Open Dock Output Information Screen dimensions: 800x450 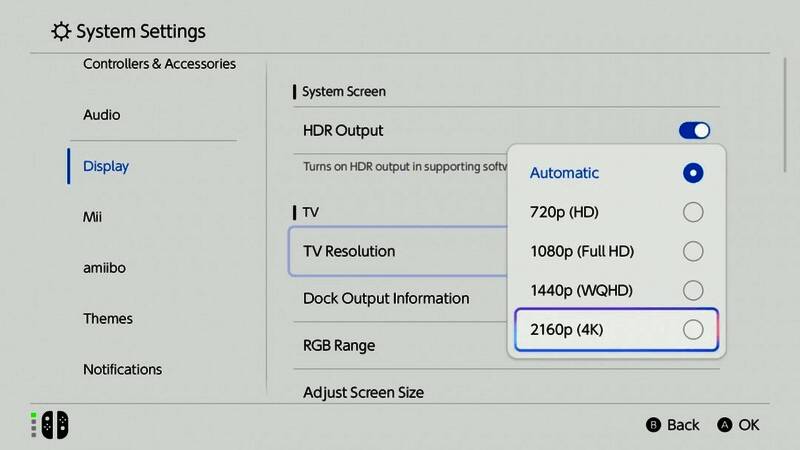click(x=386, y=298)
